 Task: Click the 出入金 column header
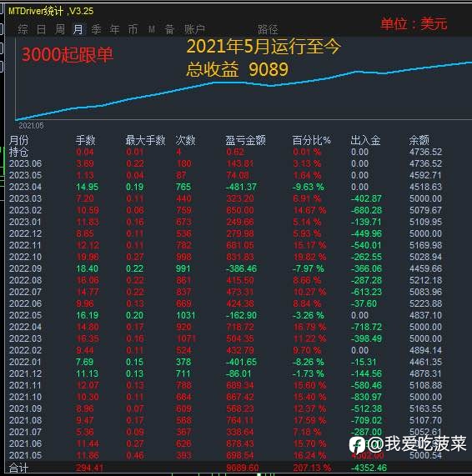click(x=365, y=140)
